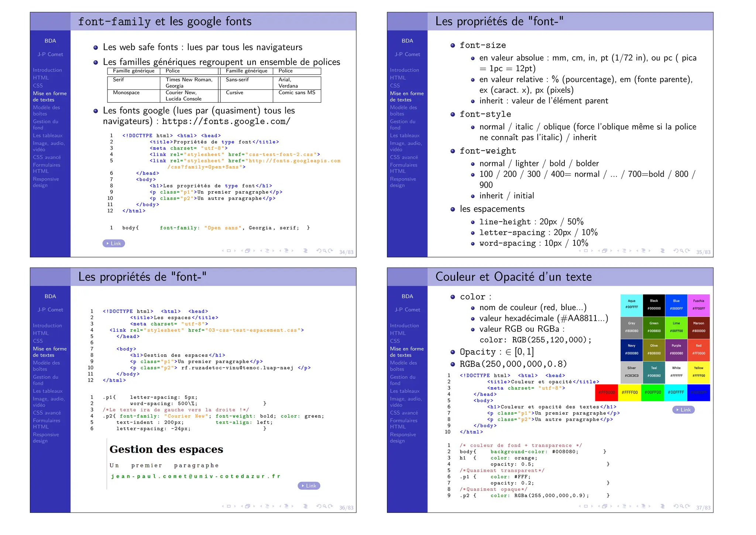Click the Teal #008080 color cell

[x=654, y=372]
